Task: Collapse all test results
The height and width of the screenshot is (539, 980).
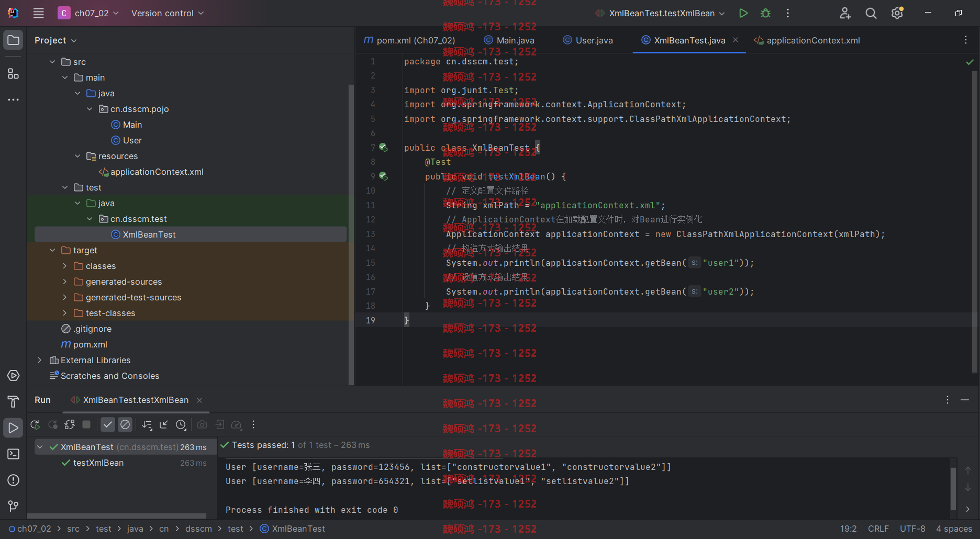Action: [164, 425]
